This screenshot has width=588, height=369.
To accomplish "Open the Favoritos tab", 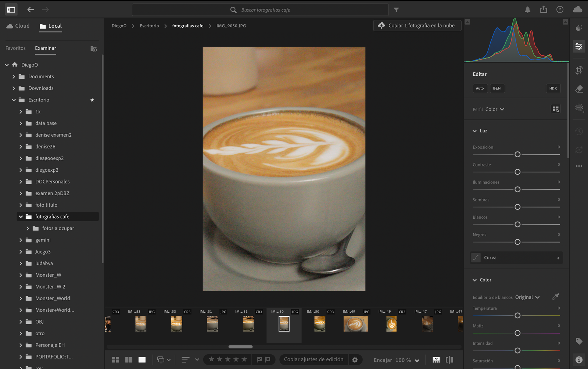I will pyautogui.click(x=15, y=48).
